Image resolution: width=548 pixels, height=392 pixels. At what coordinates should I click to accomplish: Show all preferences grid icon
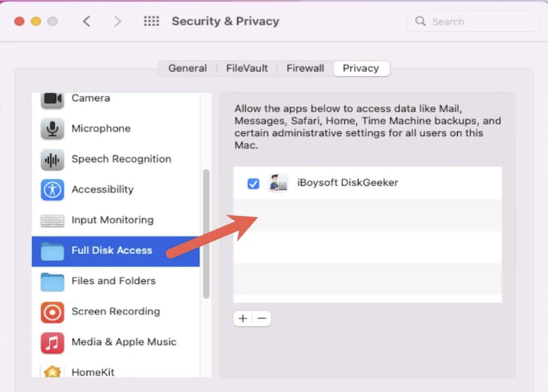pyautogui.click(x=151, y=21)
